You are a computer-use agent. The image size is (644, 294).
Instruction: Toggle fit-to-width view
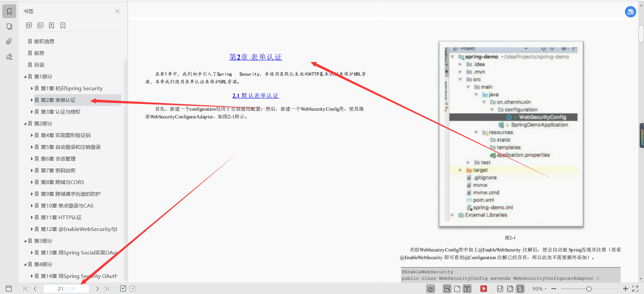[x=520, y=289]
